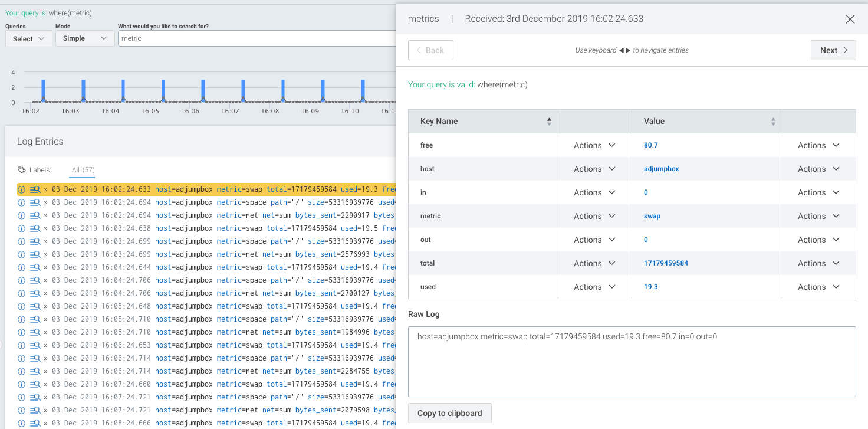Expand key Actions for the metric row
The width and height of the screenshot is (868, 429).
594,216
